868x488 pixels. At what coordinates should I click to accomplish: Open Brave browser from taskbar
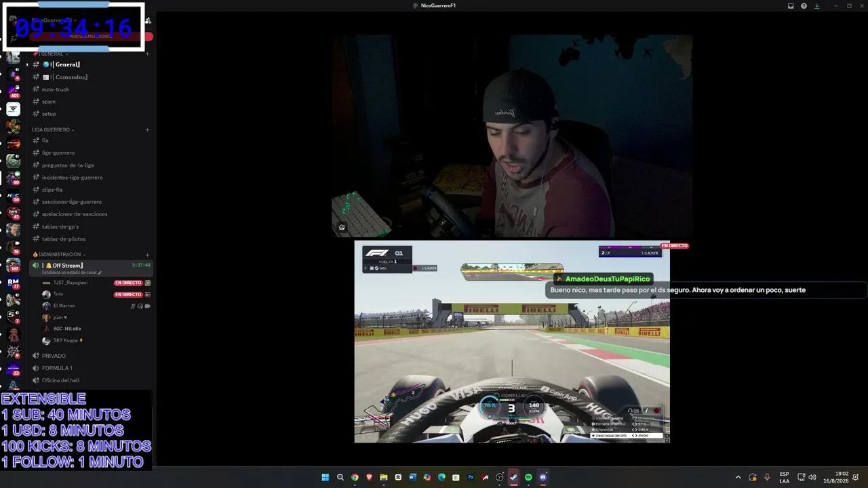pos(370,477)
